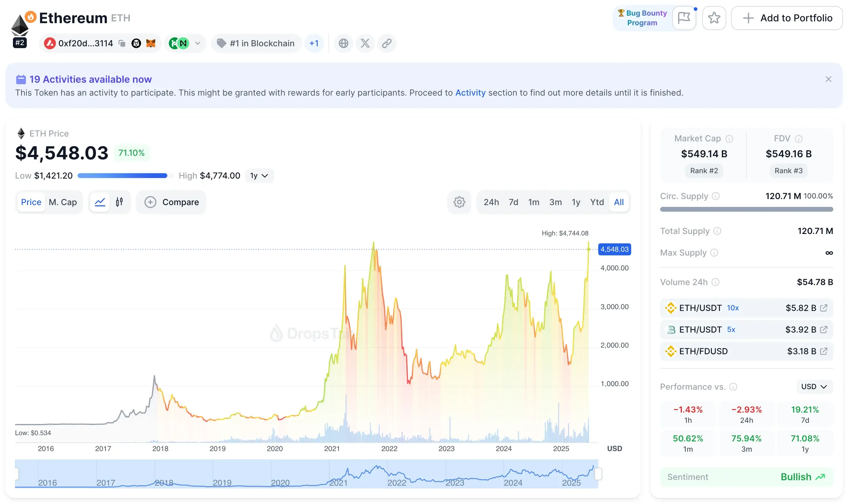Open chart settings via the gear icon
Image resolution: width=849 pixels, height=504 pixels.
459,202
